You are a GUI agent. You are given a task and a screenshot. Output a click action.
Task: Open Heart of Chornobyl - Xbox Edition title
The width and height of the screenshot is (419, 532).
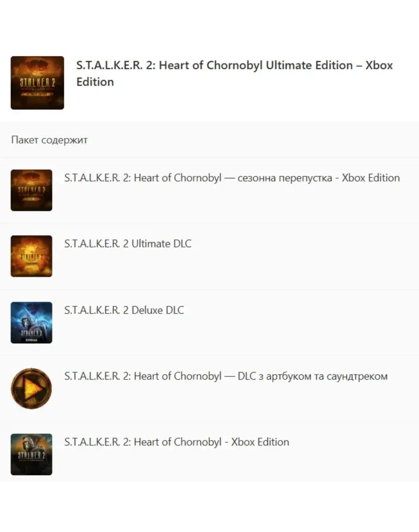click(x=177, y=442)
